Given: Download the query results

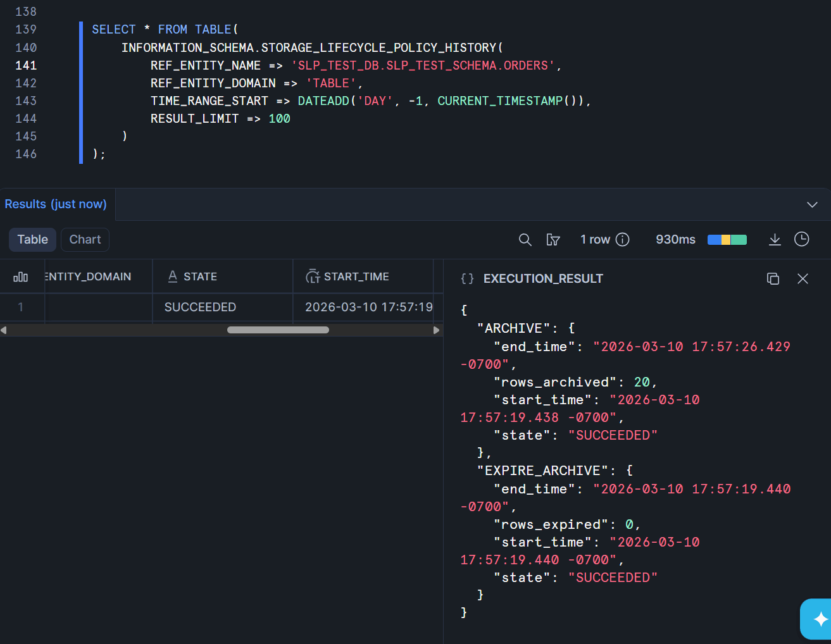Looking at the screenshot, I should click(x=775, y=240).
